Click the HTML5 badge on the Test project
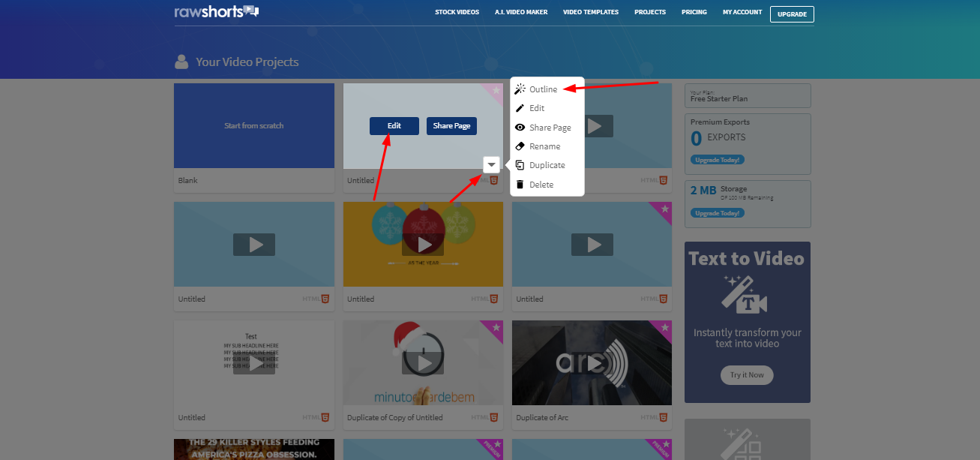 pyautogui.click(x=316, y=417)
